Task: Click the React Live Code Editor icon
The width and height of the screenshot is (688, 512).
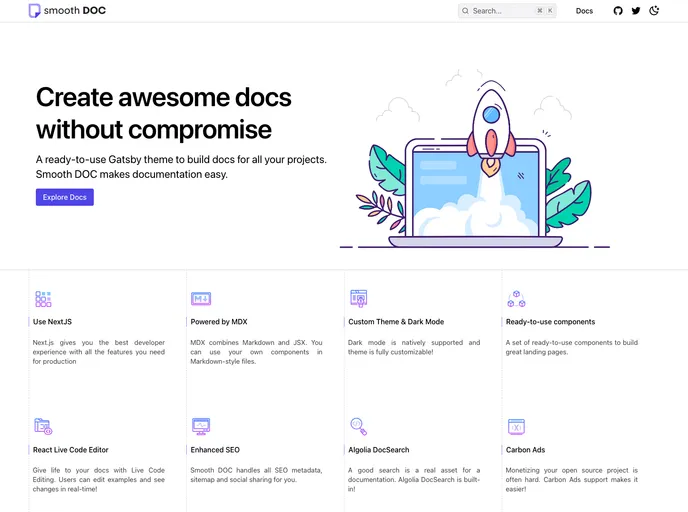Action: pos(43,426)
